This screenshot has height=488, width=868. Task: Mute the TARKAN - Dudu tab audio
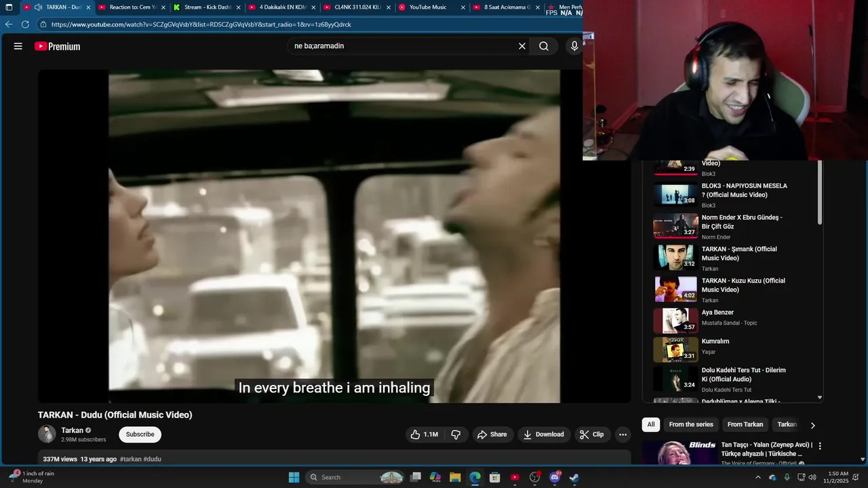pyautogui.click(x=38, y=7)
